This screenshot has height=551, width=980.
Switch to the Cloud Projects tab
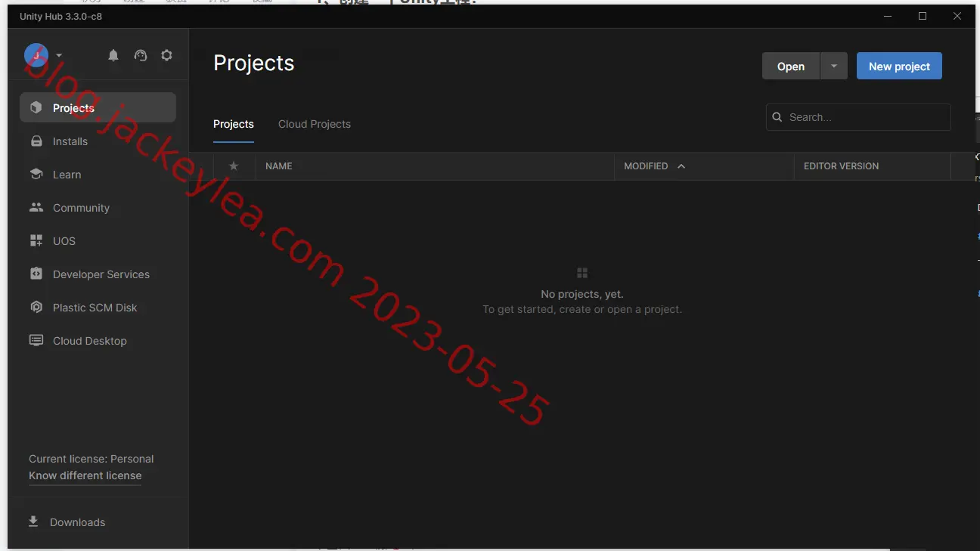(315, 124)
